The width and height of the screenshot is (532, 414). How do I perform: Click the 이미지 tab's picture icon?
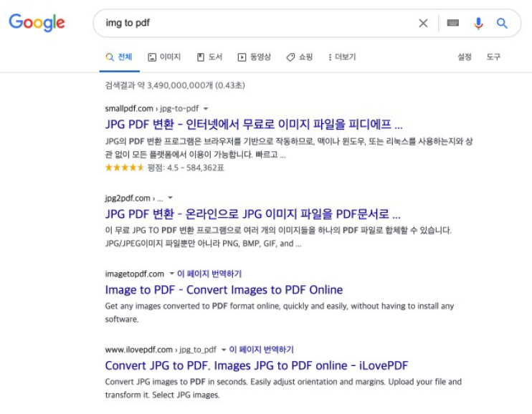coord(152,57)
